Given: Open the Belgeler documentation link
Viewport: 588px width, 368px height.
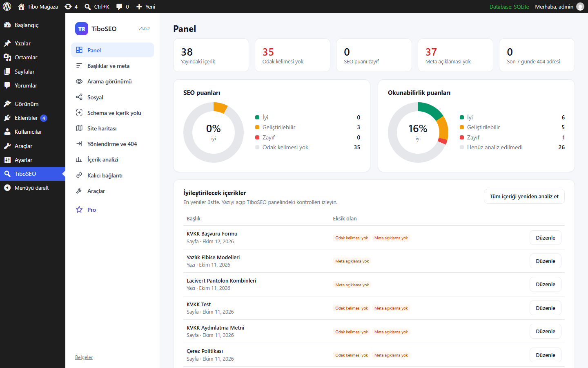Looking at the screenshot, I should coord(84,357).
